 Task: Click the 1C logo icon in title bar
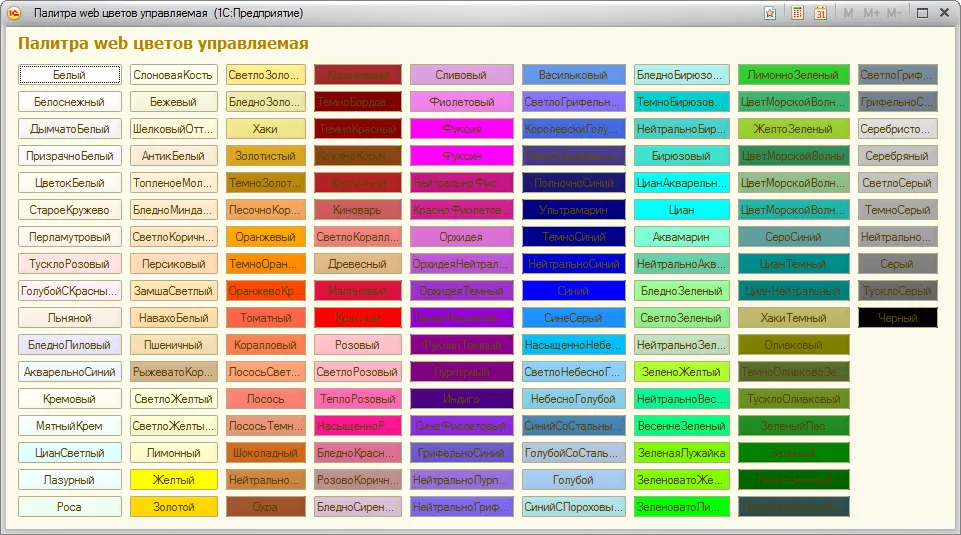[x=14, y=13]
